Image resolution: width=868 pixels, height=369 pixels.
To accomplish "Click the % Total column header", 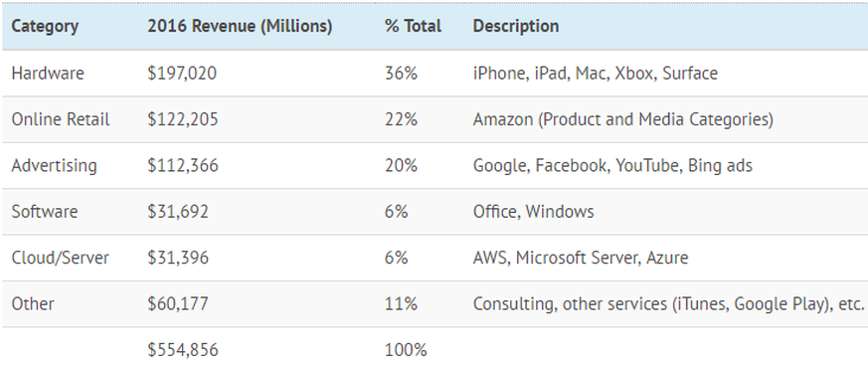I will point(413,26).
